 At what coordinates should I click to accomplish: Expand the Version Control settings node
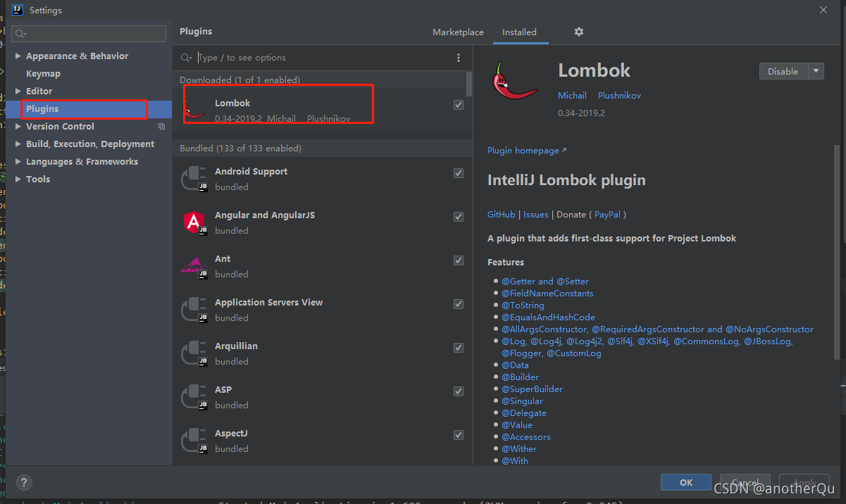[x=18, y=127]
